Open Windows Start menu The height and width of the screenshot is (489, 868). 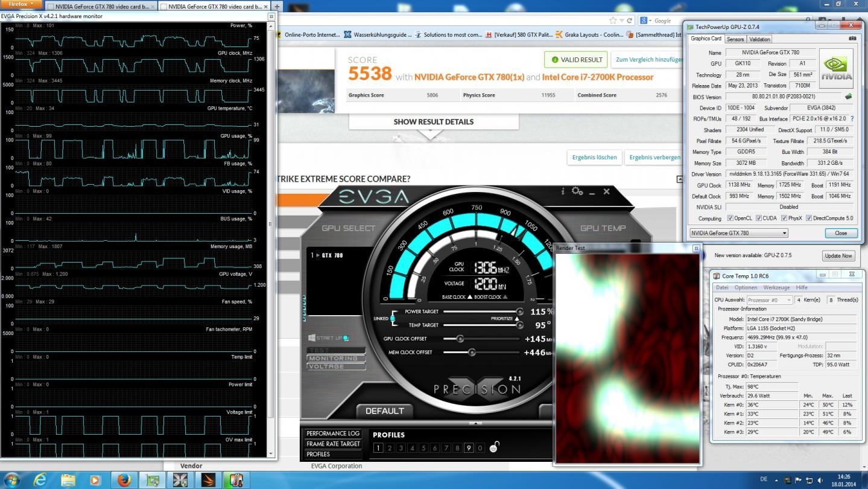click(11, 480)
